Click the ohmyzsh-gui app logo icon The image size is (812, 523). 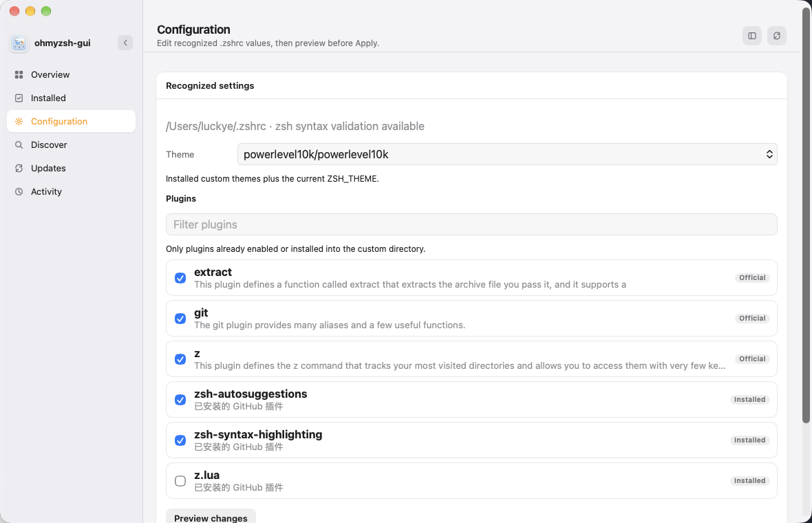pyautogui.click(x=19, y=43)
